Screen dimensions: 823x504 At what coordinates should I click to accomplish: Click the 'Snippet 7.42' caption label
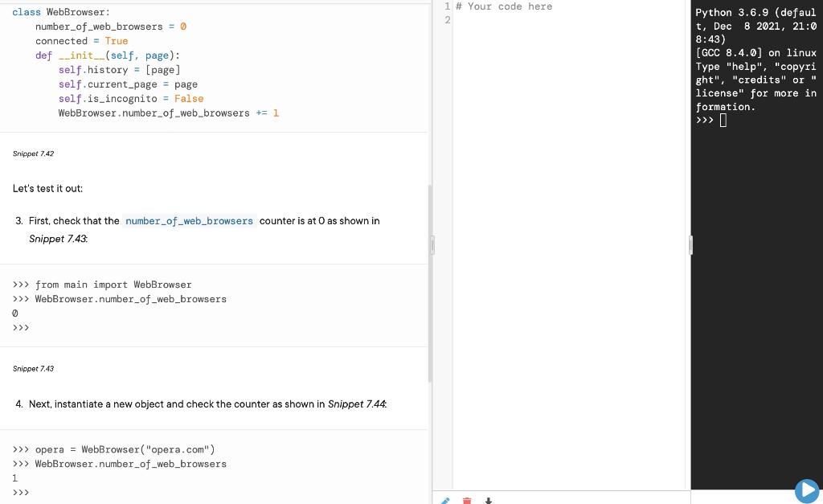[33, 154]
